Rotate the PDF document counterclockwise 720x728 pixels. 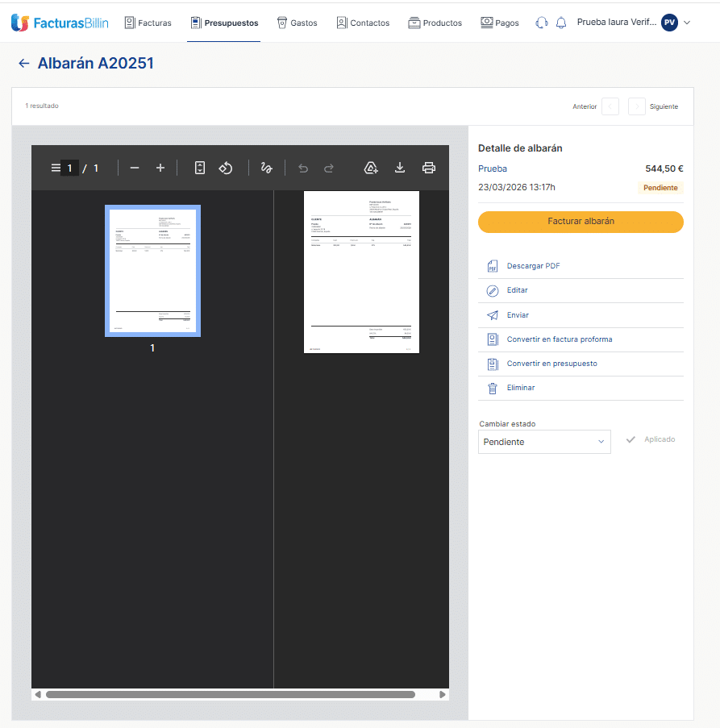[x=226, y=168]
